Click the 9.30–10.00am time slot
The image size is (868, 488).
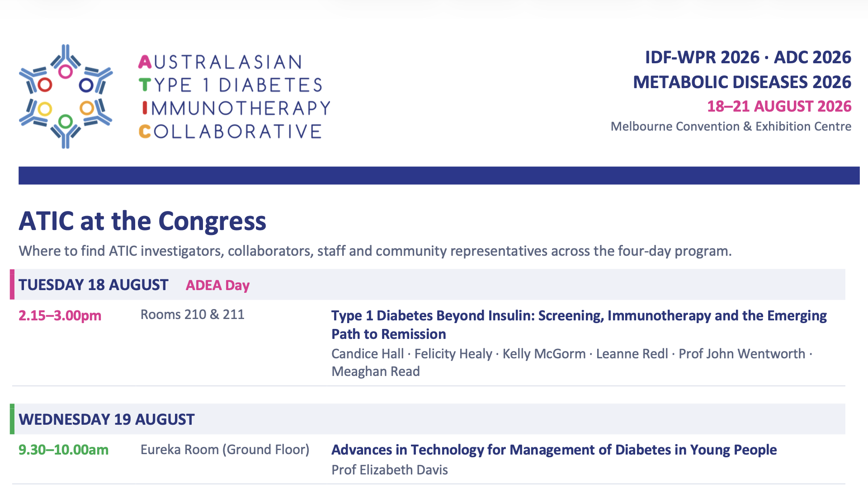coord(63,450)
